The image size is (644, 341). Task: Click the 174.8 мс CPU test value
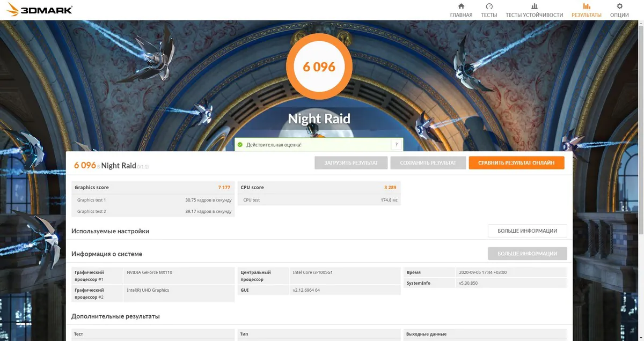pos(389,200)
